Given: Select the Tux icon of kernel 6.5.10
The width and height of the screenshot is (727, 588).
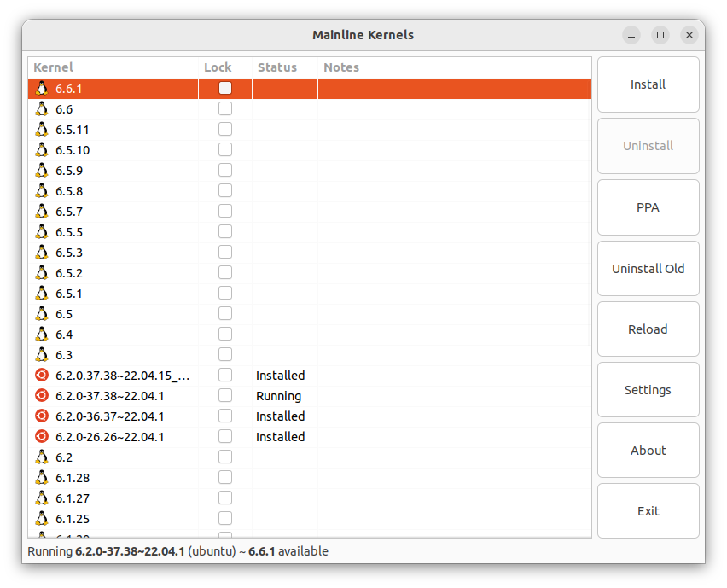Looking at the screenshot, I should click(x=42, y=150).
